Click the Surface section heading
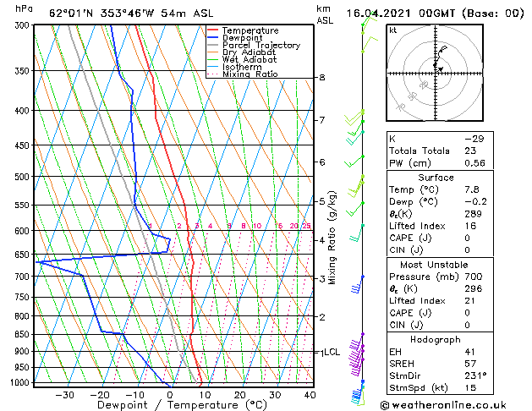The width and height of the screenshot is (532, 411). click(436, 178)
